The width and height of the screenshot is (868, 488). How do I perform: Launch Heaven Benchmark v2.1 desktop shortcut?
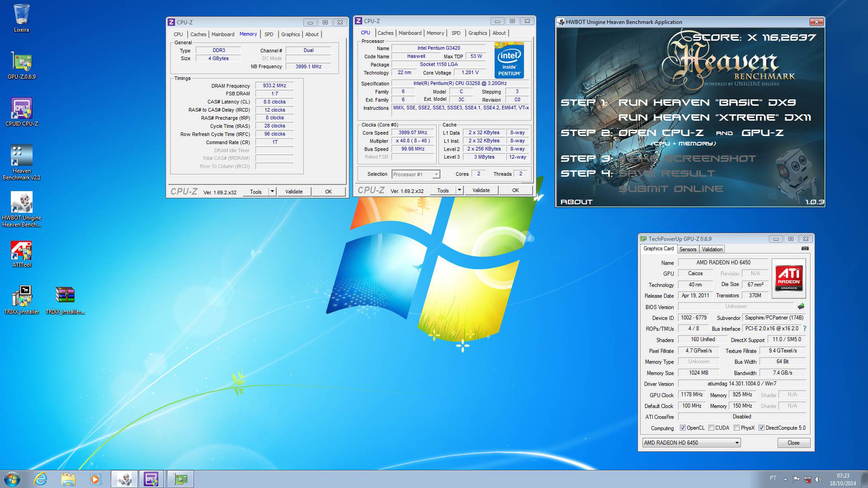[21, 162]
